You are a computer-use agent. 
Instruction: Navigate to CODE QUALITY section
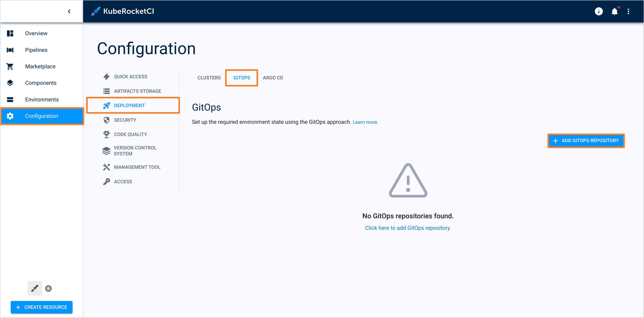point(130,134)
